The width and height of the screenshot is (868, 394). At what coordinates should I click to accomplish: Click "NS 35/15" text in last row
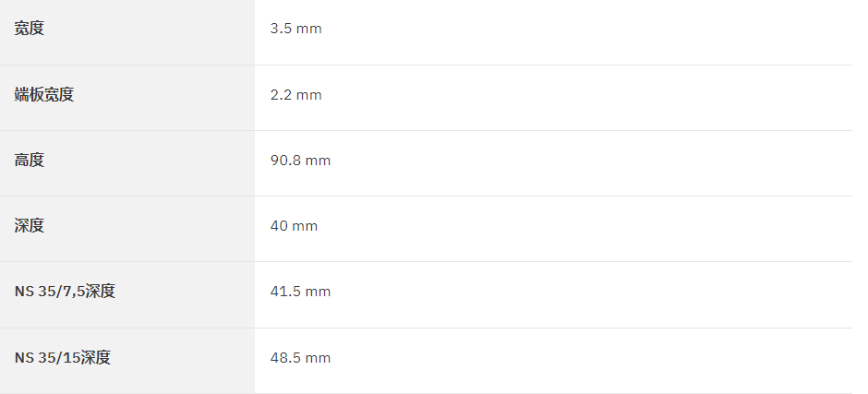tap(47, 358)
